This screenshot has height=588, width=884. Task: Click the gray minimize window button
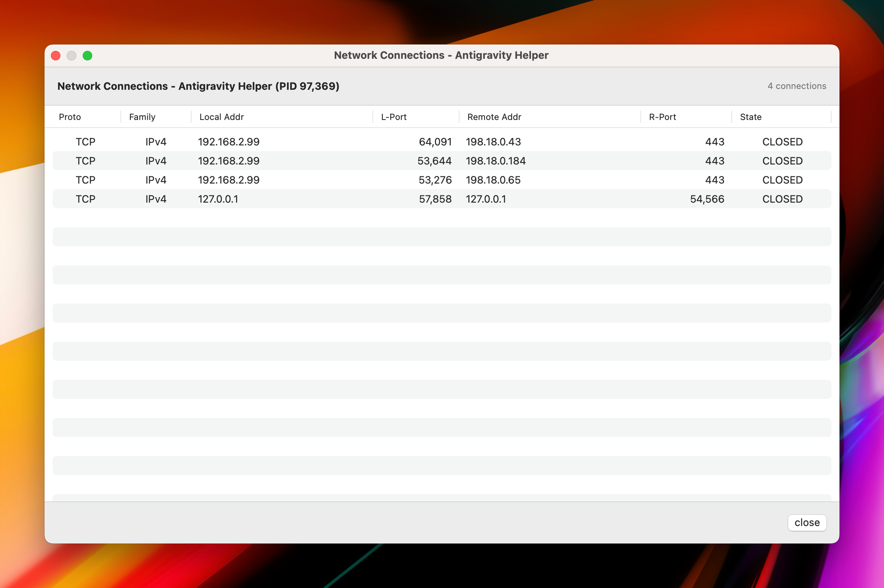pos(72,56)
